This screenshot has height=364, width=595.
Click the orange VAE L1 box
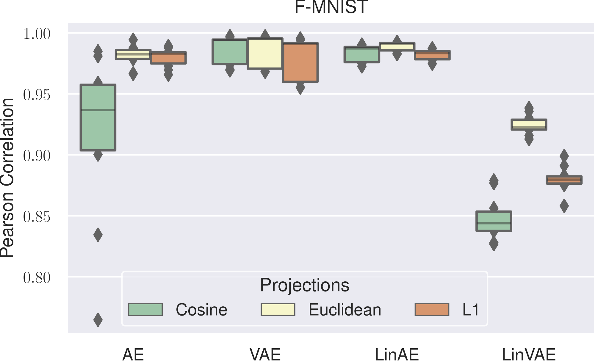pyautogui.click(x=300, y=62)
